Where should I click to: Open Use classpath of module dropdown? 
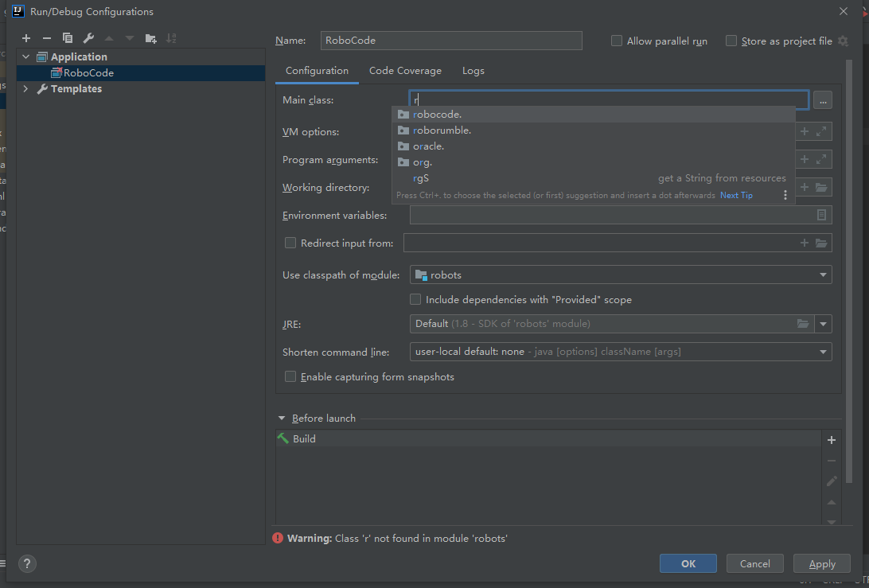click(x=621, y=275)
